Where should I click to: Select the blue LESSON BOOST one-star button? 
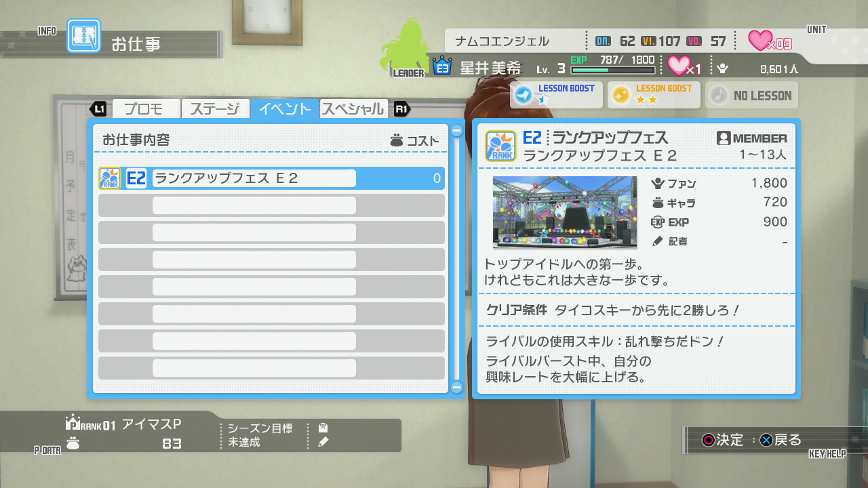(556, 95)
